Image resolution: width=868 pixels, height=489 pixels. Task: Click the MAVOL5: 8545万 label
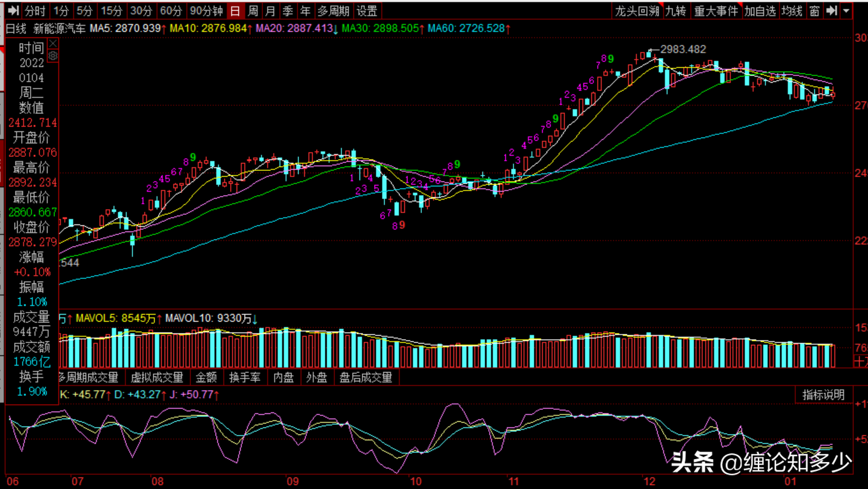[x=119, y=318]
